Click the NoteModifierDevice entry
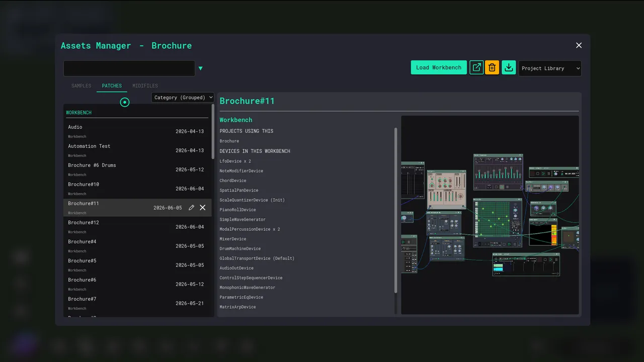 point(242,171)
